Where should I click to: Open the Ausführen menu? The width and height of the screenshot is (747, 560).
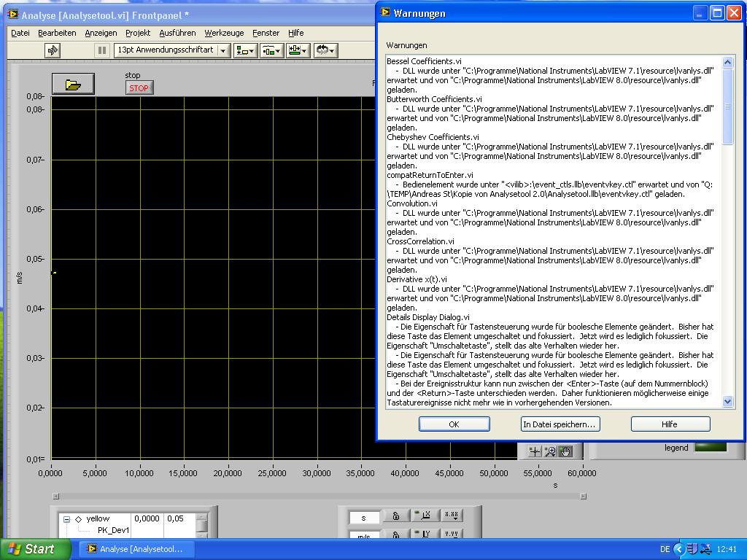[x=177, y=33]
